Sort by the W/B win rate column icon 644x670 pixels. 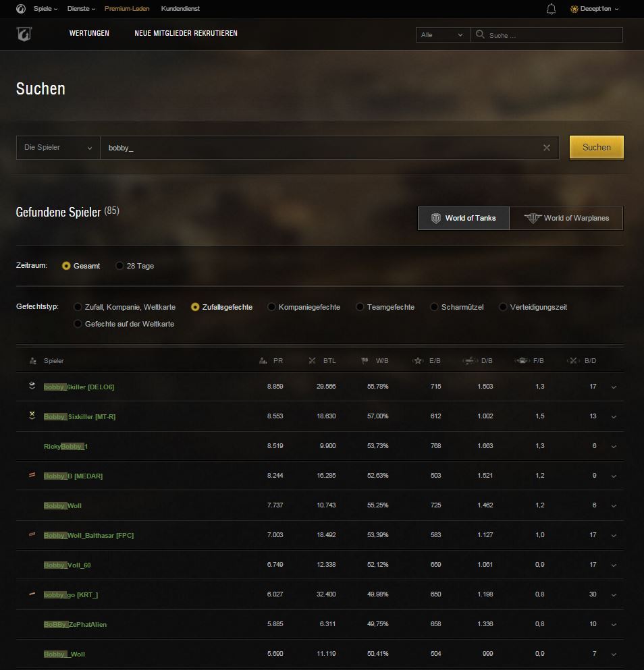365,361
